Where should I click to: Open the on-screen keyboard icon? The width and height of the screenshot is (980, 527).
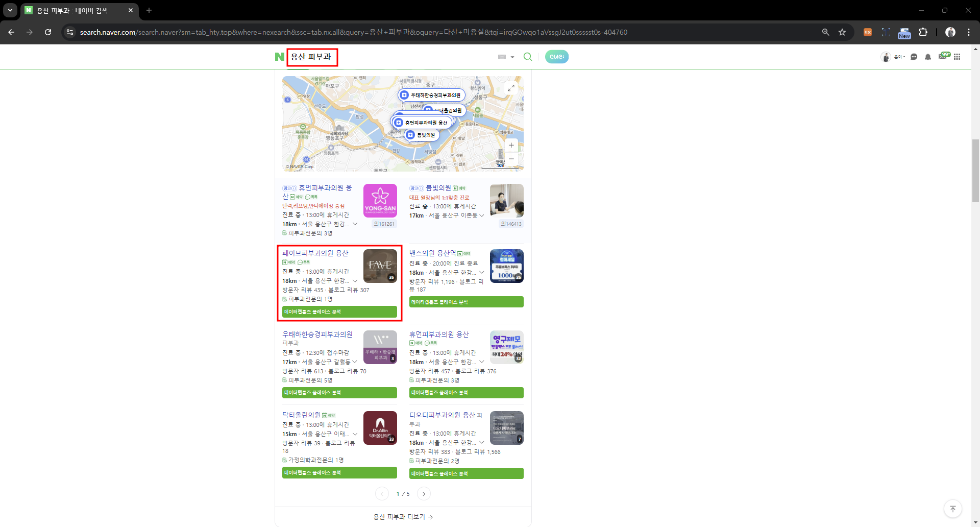(x=502, y=57)
